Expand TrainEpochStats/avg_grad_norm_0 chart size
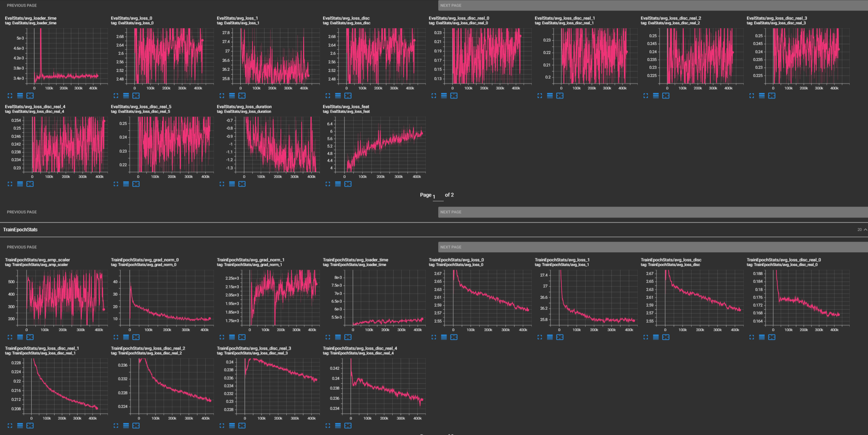 click(116, 337)
